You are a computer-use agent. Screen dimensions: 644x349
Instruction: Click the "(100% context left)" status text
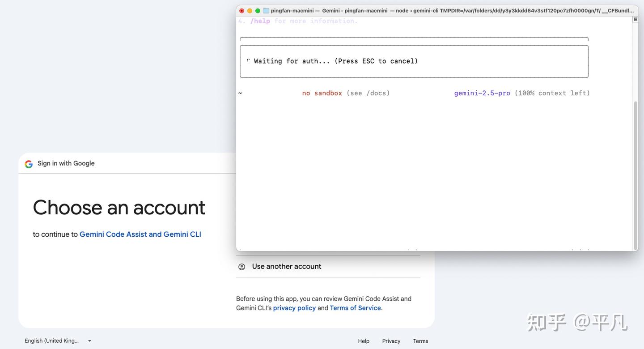tap(552, 93)
